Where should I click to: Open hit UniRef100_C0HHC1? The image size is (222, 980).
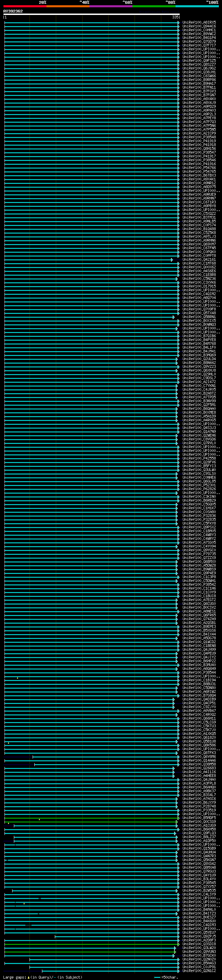pyautogui.click(x=199, y=30)
